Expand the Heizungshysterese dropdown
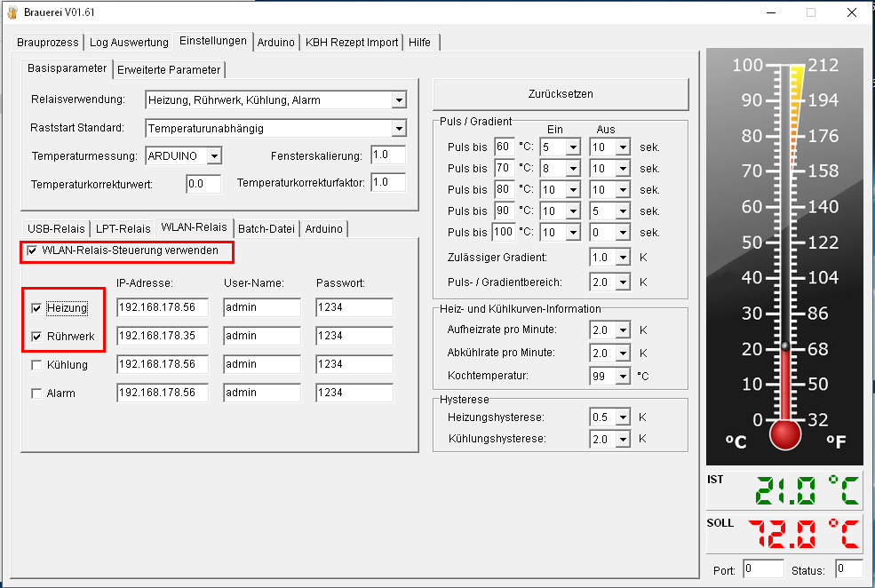875x588 pixels. 624,417
